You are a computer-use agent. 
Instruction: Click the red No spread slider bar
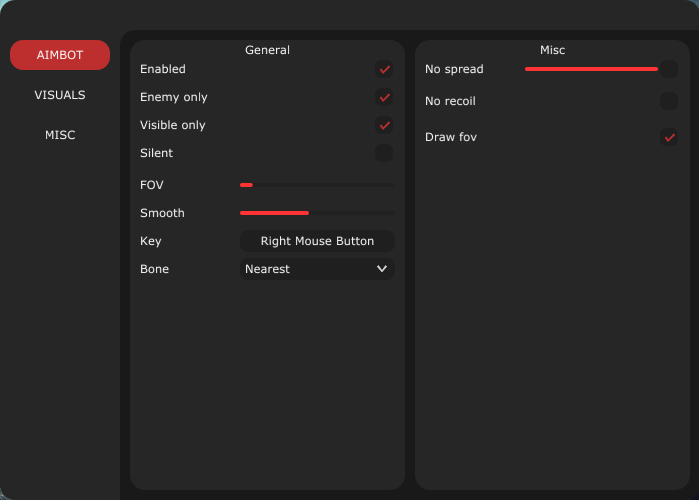coord(591,69)
